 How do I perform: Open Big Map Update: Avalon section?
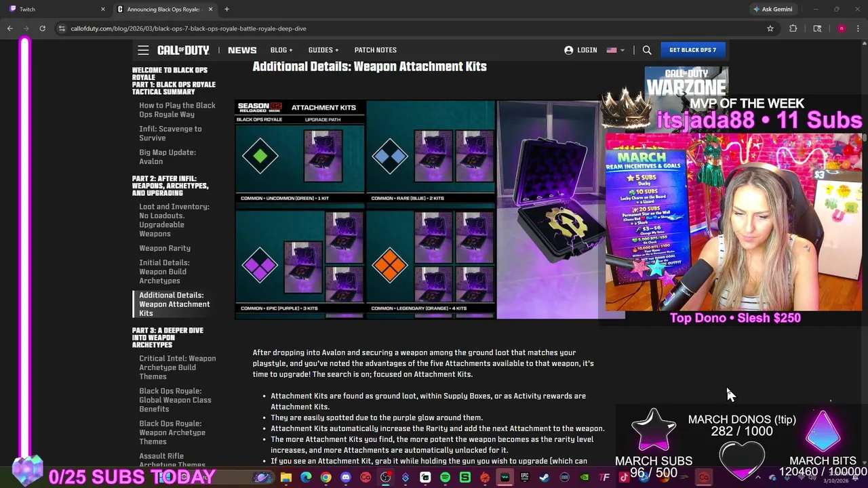click(167, 157)
